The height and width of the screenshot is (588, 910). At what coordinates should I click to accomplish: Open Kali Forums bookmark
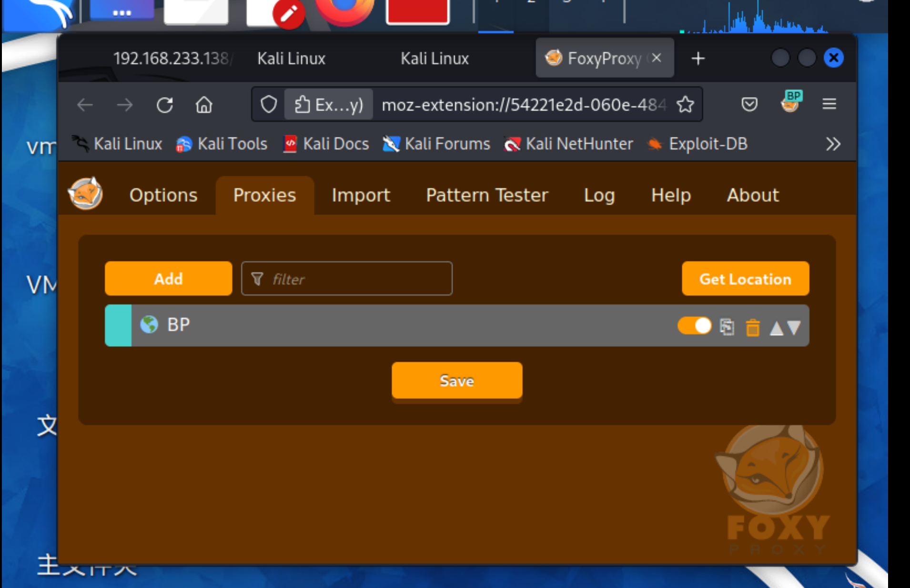436,144
